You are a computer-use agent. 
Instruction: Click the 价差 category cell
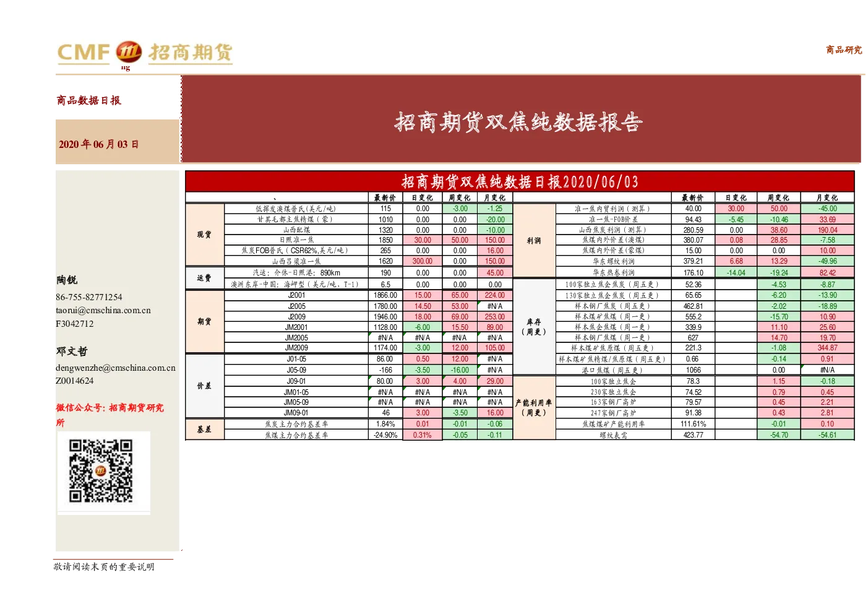coord(205,386)
